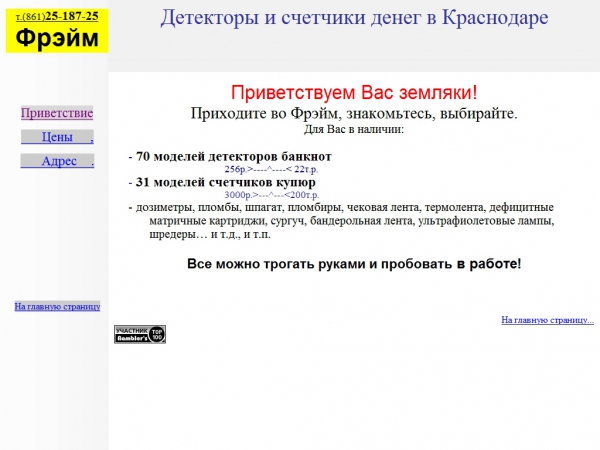Click the line 31 моделей счетчиков купюр

point(226,182)
